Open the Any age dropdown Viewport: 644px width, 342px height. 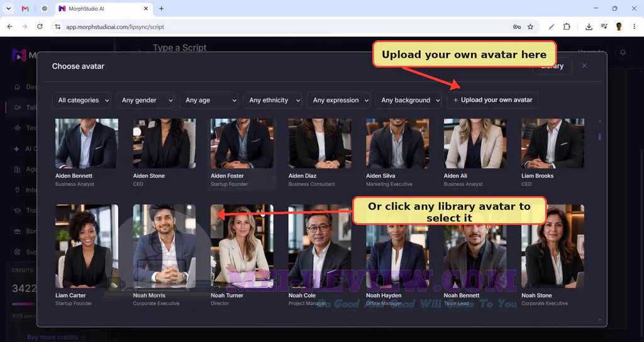point(209,100)
